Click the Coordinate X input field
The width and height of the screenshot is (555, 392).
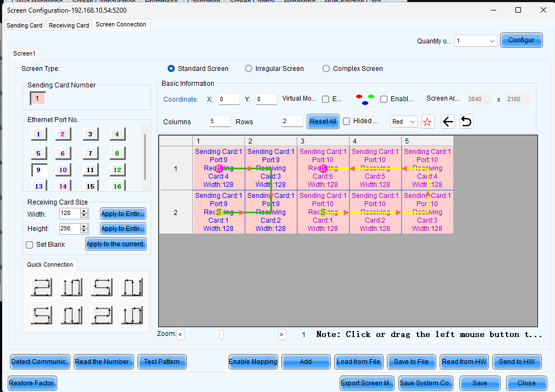229,99
